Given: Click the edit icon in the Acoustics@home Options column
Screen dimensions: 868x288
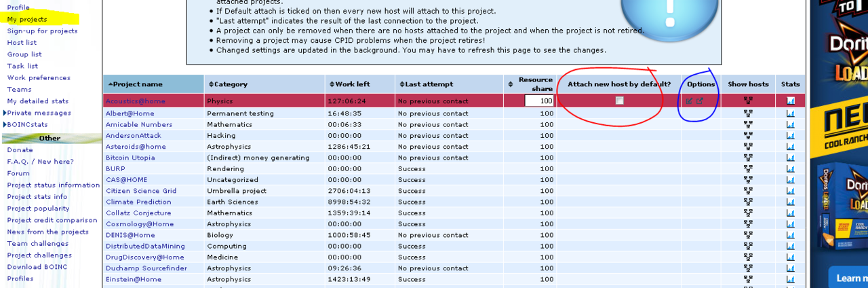Looking at the screenshot, I should 689,101.
